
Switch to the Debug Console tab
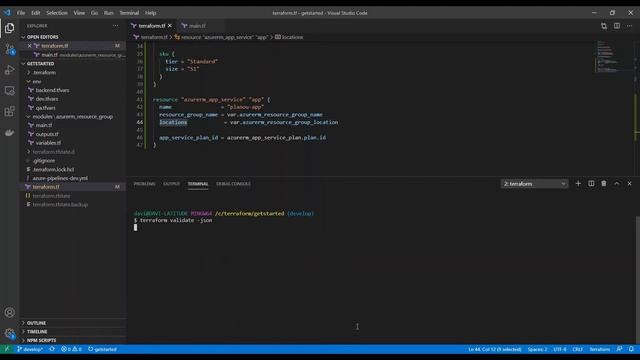point(233,184)
